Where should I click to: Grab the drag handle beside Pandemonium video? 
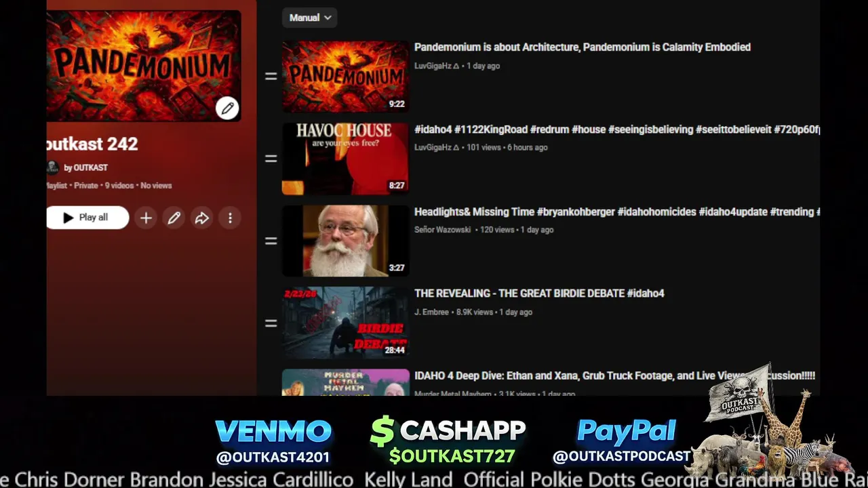click(271, 77)
